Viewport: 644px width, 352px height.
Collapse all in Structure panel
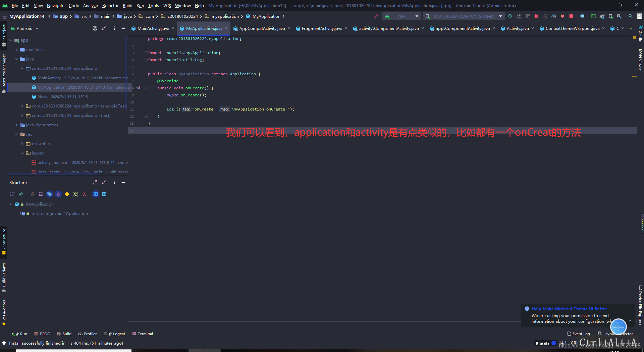point(104,182)
